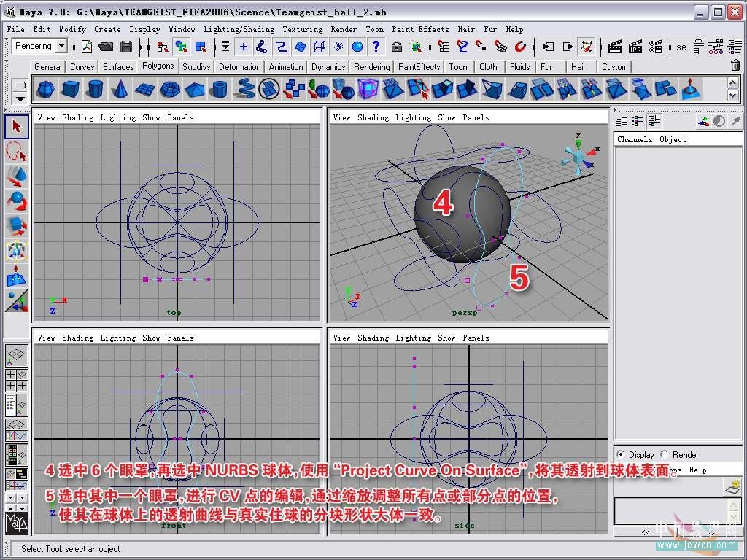Create a polygon torus from shelf
747x560 pixels.
point(169,89)
